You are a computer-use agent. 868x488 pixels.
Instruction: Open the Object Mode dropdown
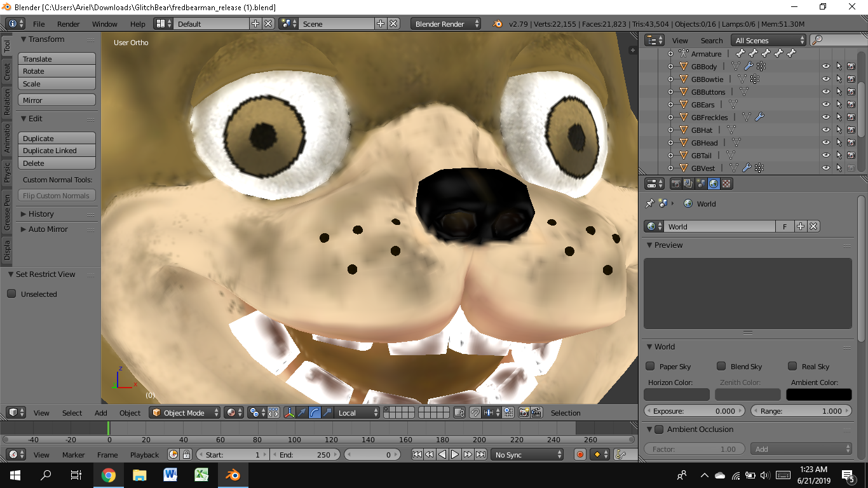185,412
